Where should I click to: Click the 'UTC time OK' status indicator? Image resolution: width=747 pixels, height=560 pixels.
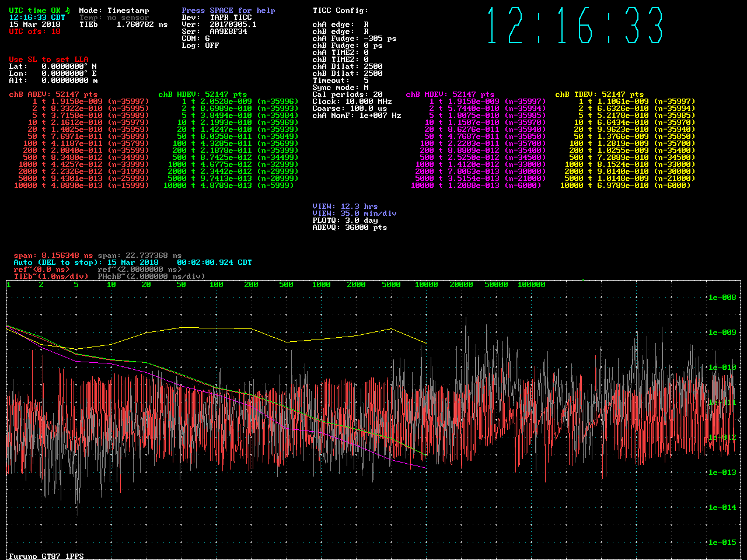(x=34, y=10)
